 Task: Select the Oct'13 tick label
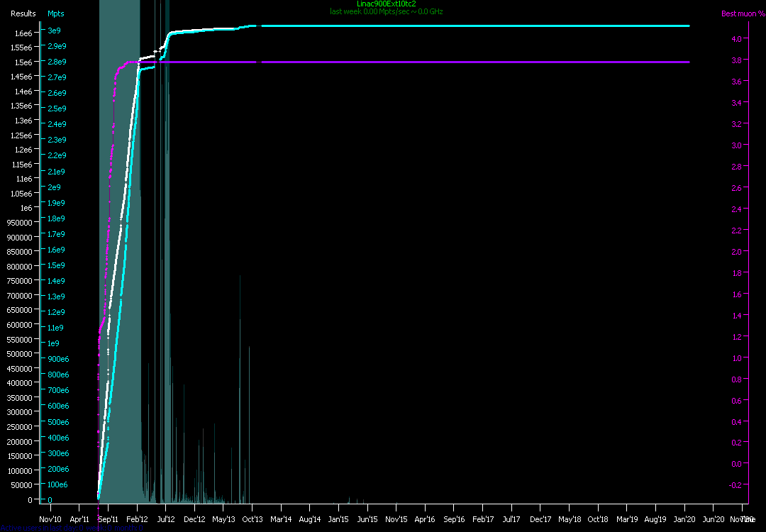click(x=252, y=519)
